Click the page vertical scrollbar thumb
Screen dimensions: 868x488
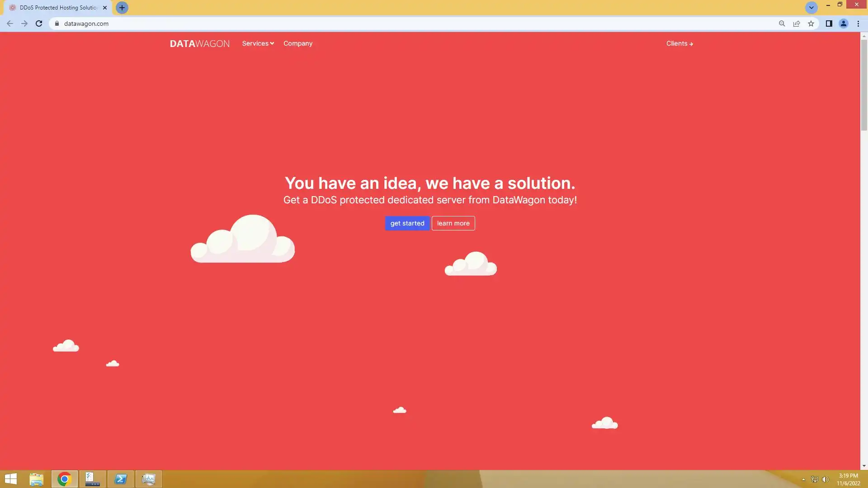click(x=864, y=84)
